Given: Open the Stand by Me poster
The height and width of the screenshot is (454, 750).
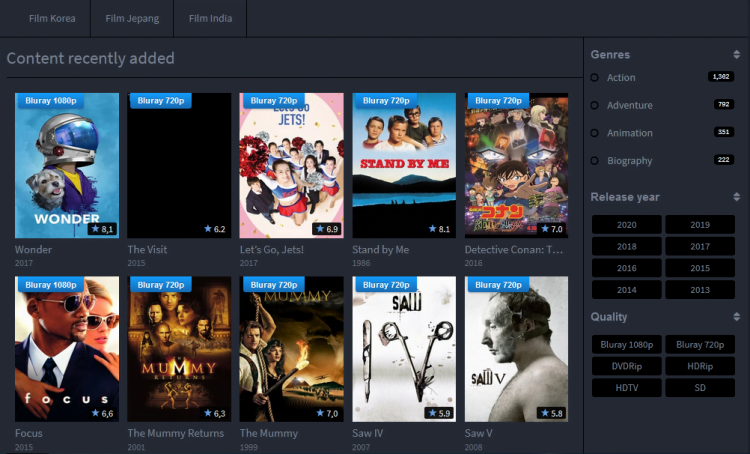Looking at the screenshot, I should (x=404, y=166).
